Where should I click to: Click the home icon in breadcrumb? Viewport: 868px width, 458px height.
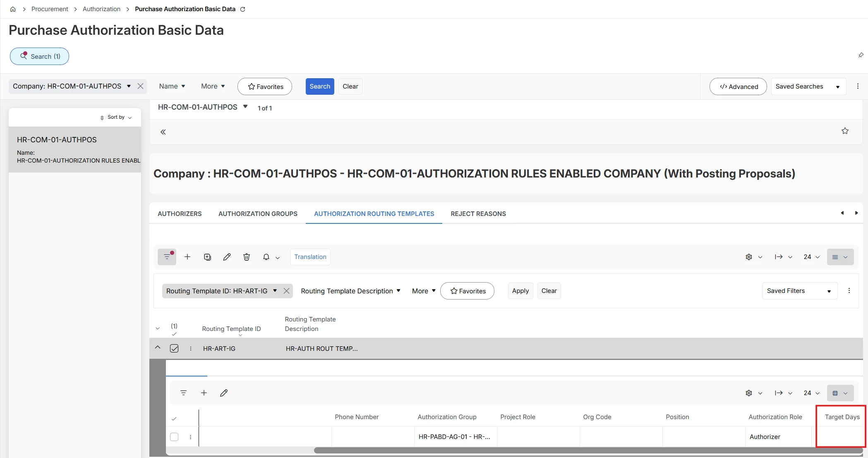coord(13,9)
